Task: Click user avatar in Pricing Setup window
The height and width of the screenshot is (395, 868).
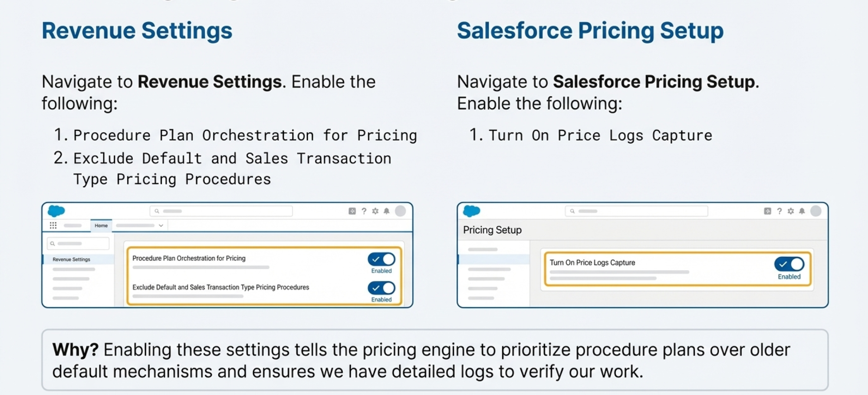Action: (x=816, y=211)
